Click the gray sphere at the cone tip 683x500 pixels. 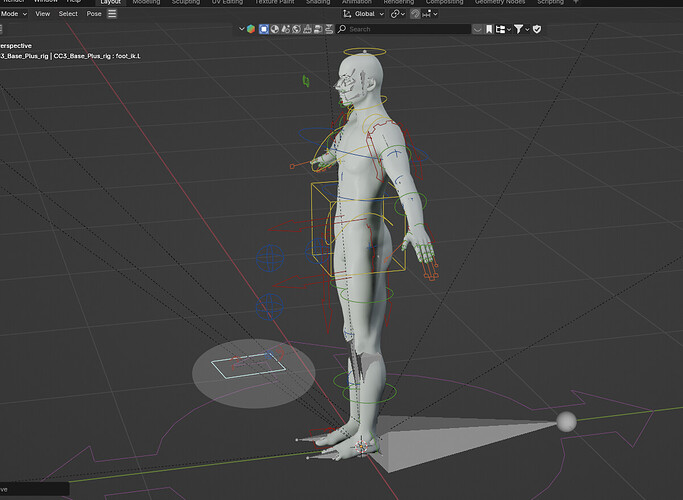[566, 422]
